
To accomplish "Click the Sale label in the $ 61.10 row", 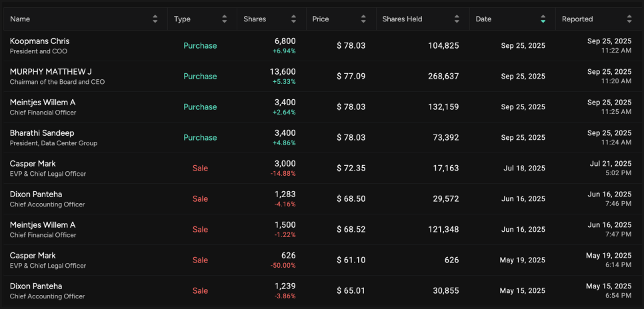I will pyautogui.click(x=200, y=260).
